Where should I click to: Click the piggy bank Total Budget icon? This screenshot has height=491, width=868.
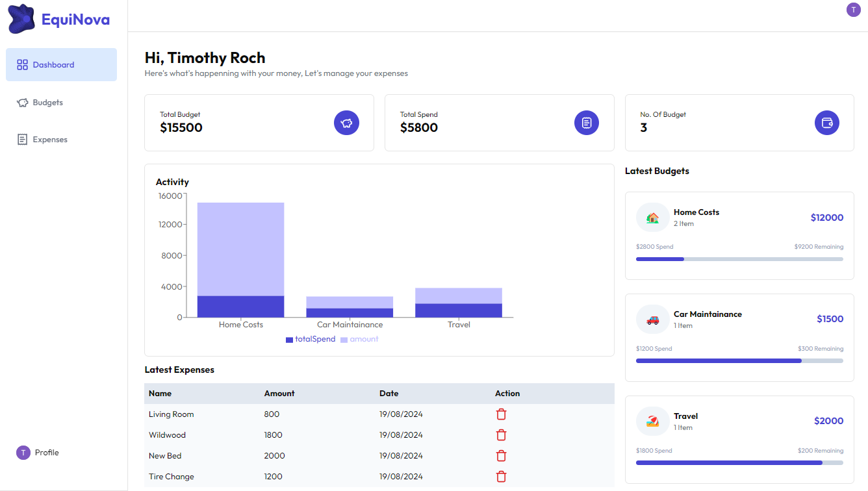346,123
